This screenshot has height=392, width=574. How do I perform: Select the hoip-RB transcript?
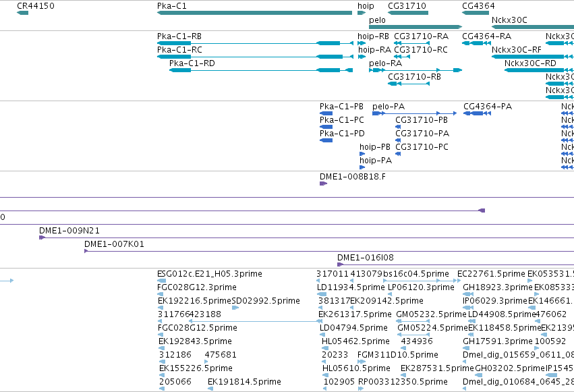pos(362,43)
